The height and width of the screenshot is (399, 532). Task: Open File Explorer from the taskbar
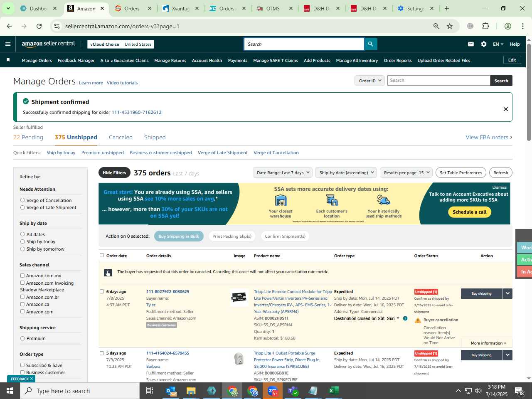tap(191, 391)
